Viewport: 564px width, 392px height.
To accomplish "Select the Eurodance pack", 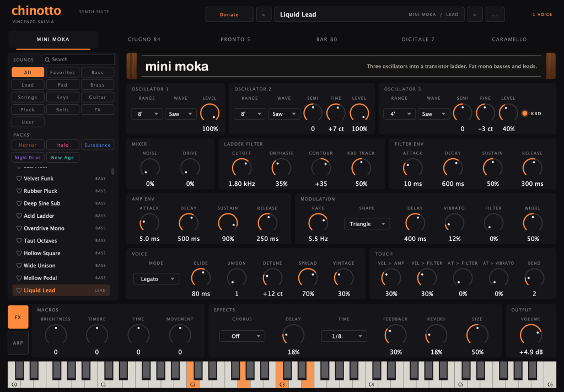I will [x=98, y=145].
